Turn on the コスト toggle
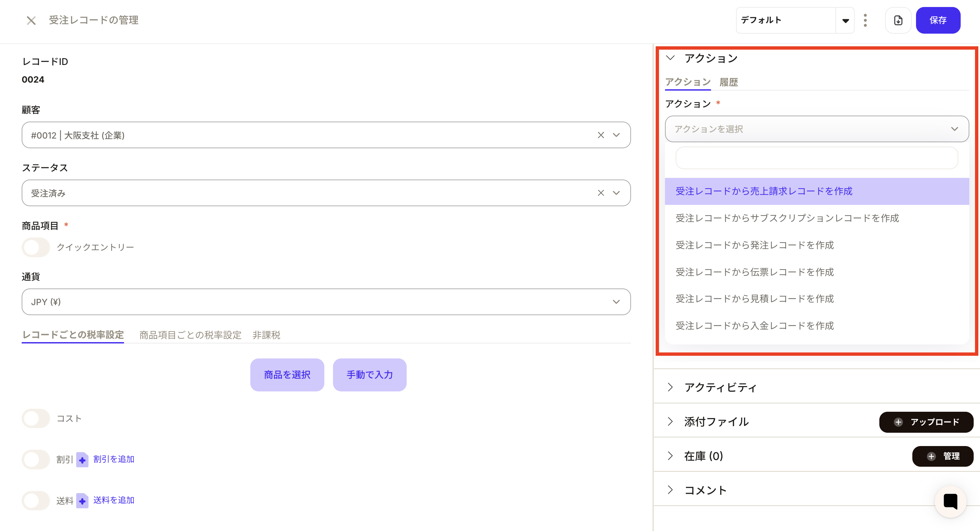The image size is (980, 531). [x=35, y=418]
